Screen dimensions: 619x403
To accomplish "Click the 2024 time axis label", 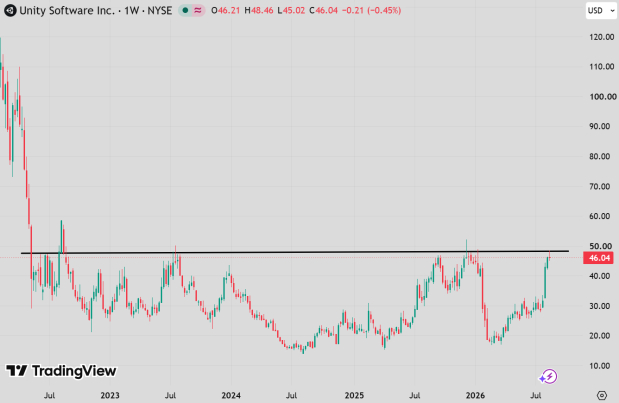I will 231,395.
